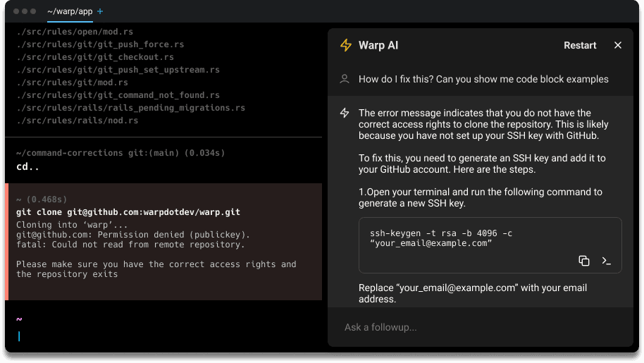Open a new tab with the plus icon
This screenshot has height=363, width=644.
[99, 12]
